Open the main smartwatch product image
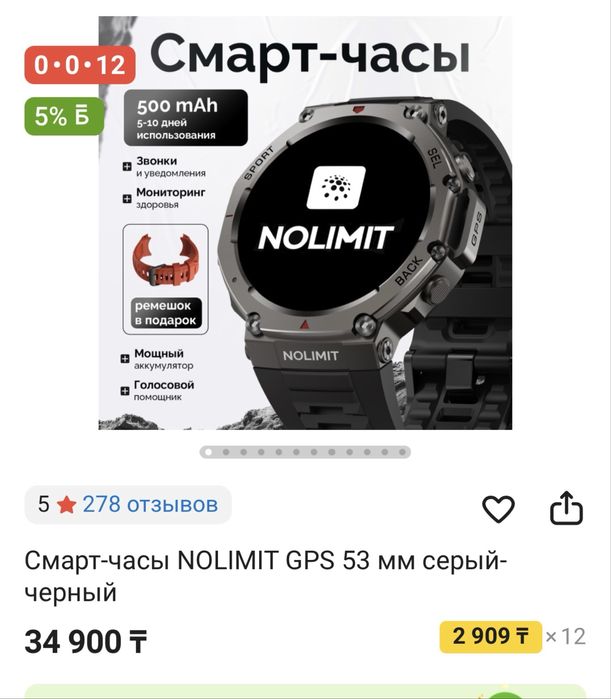 point(305,223)
